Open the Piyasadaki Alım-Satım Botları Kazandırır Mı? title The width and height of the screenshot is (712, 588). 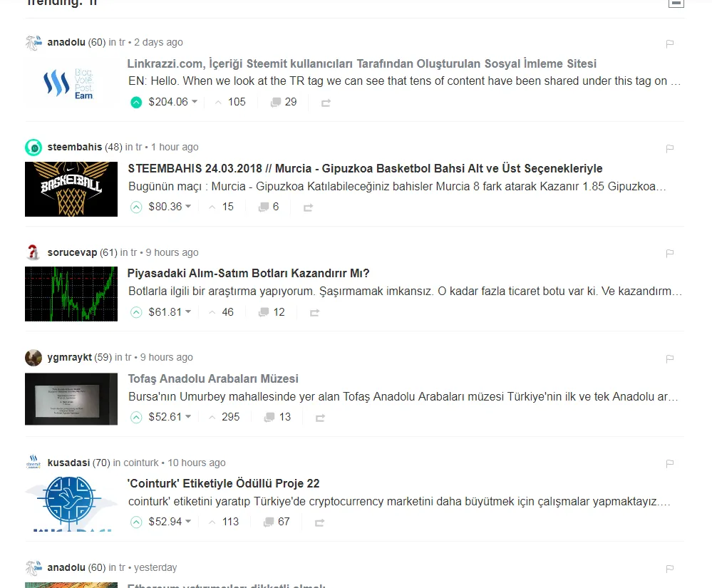pyautogui.click(x=249, y=274)
